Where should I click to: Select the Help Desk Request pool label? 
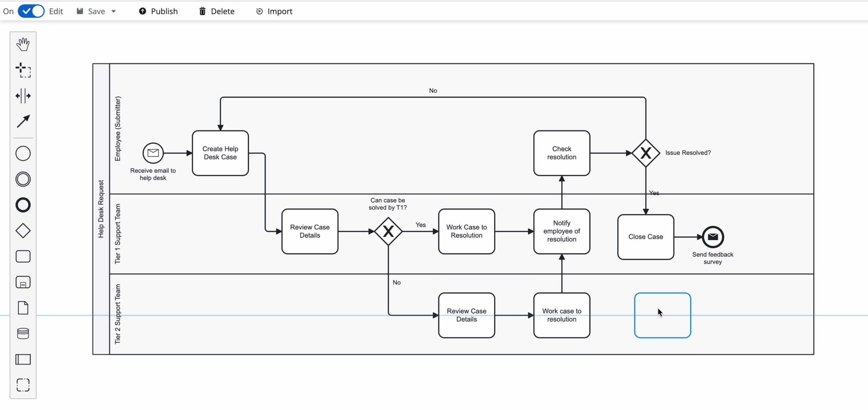[101, 209]
